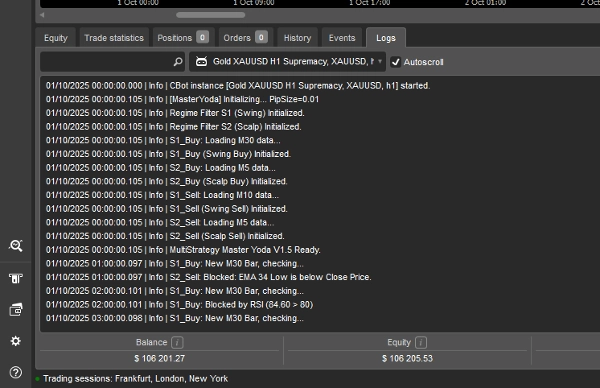
Task: Click the '2 Oct 01:00' time axis label
Action: (486, 3)
